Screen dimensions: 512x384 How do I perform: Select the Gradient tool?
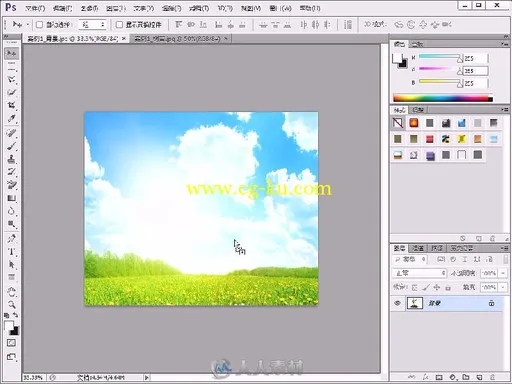pos(12,198)
